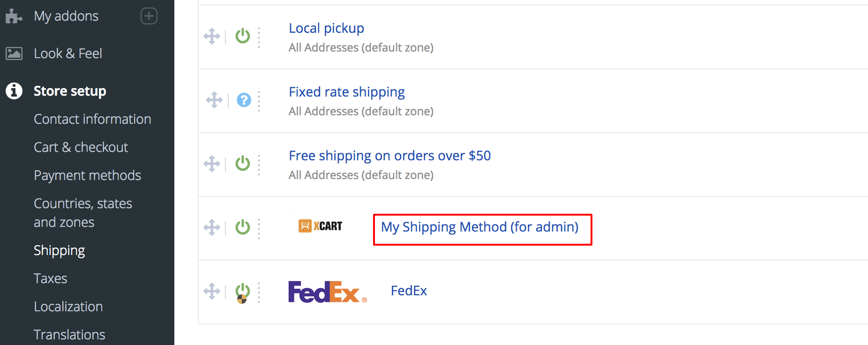Viewport: 868px width, 345px height.
Task: Open the FedEx shipping method link
Action: (408, 291)
